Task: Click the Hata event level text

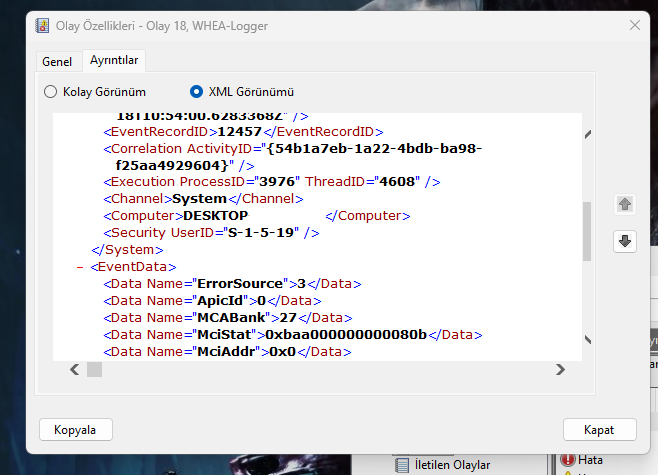Action: (x=590, y=460)
